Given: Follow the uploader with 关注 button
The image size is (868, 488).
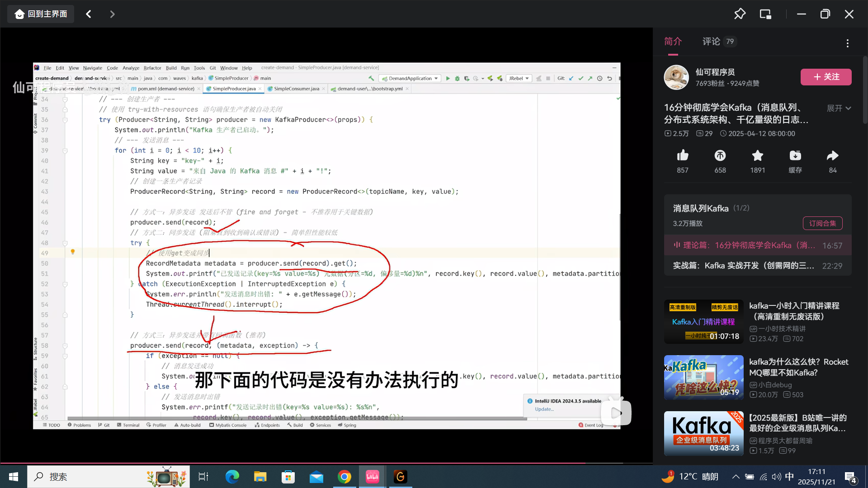Looking at the screenshot, I should coord(826,77).
